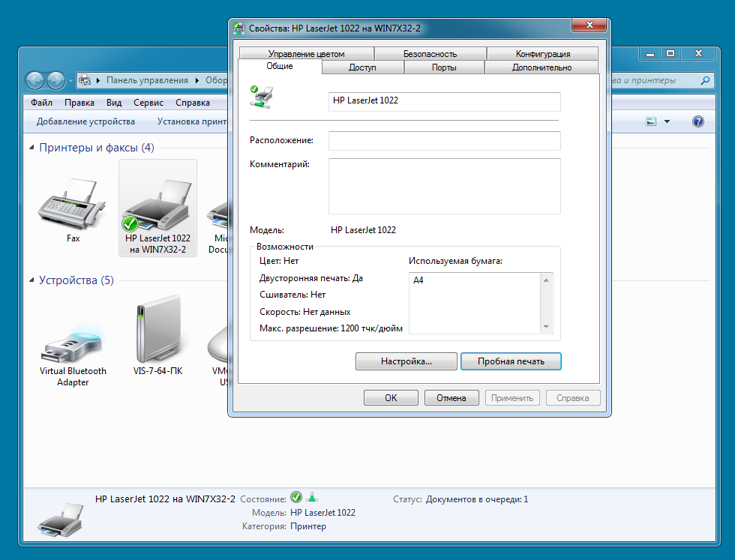Viewport: 735px width, 560px height.
Task: Click the printer thumbnail in details pane
Action: (x=61, y=520)
